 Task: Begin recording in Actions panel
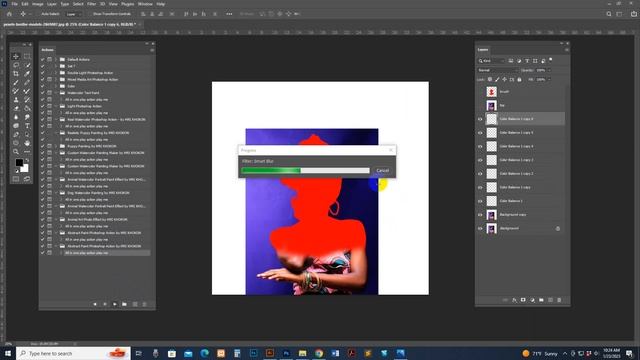coord(105,304)
